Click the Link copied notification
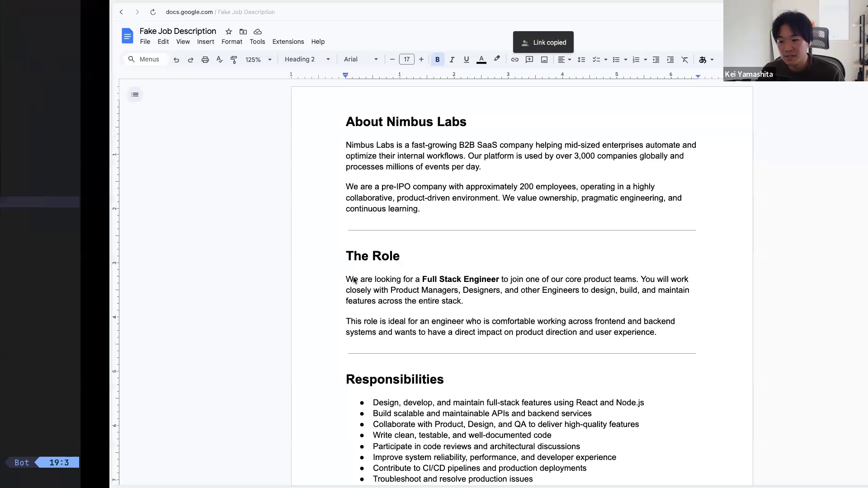 pyautogui.click(x=543, y=42)
